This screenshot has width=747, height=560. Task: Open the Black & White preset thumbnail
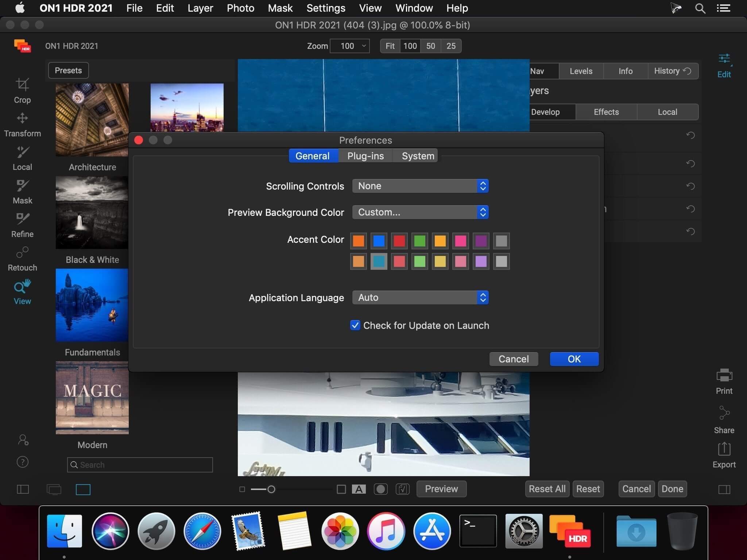tap(92, 213)
